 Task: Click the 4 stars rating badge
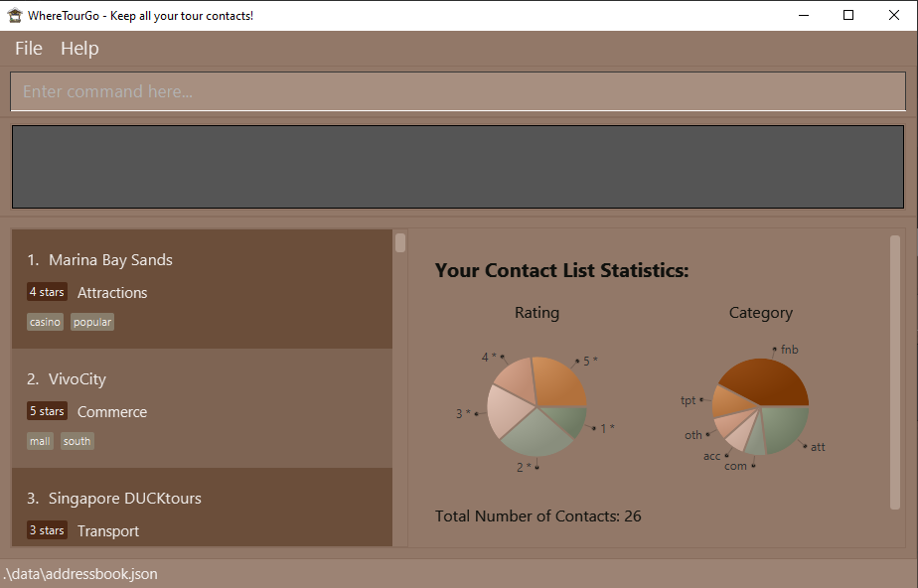point(47,292)
